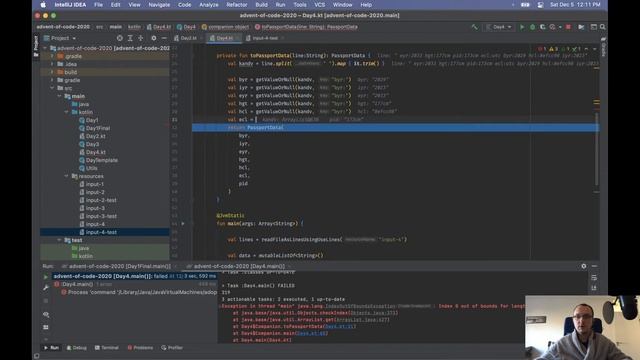Viewport: 640px width, 360px height.
Task: Open the Navigate menu
Action: coord(159,5)
